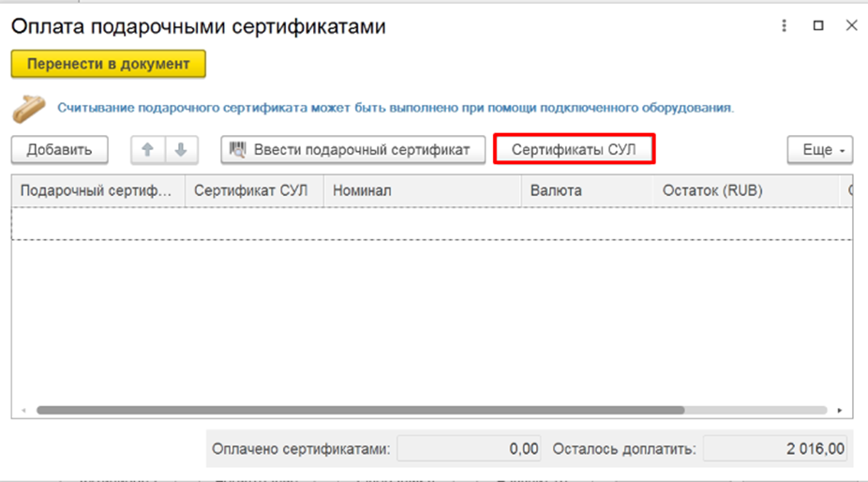Click the «Сертификат СУЛ» column header
This screenshot has width=868, height=482.
[254, 190]
